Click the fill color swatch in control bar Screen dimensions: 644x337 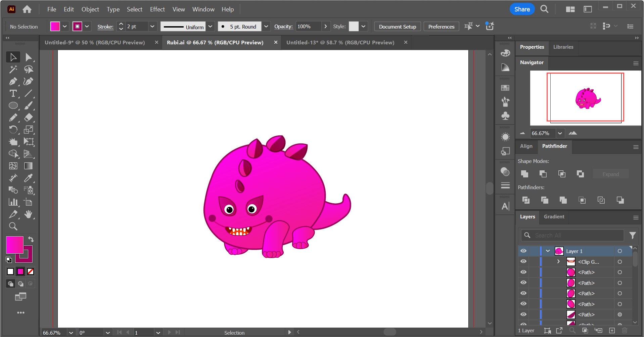(55, 26)
